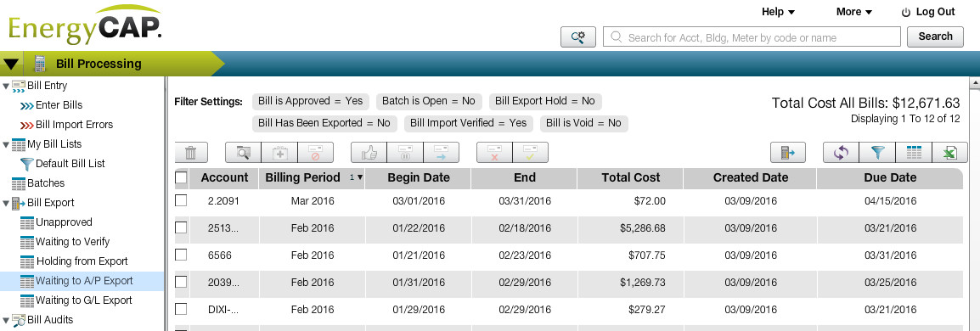Focus the Acct, Bldg, Meter search field
The image size is (980, 331).
(752, 36)
